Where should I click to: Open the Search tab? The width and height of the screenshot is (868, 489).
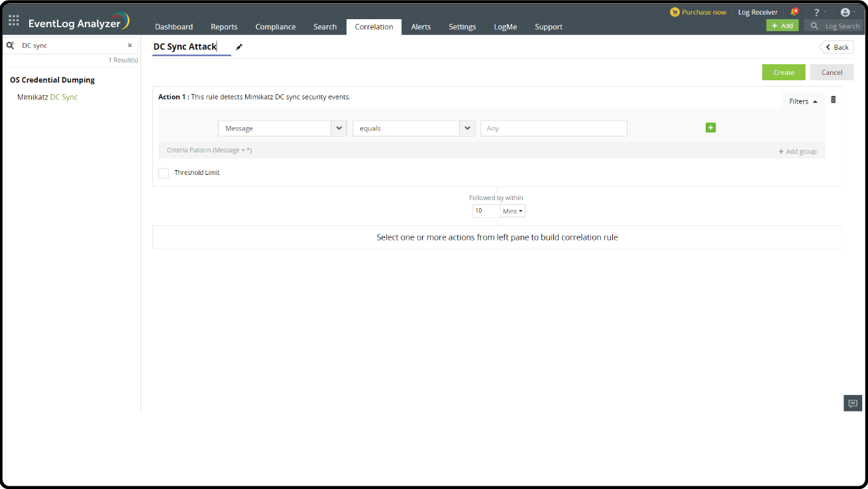pyautogui.click(x=325, y=27)
